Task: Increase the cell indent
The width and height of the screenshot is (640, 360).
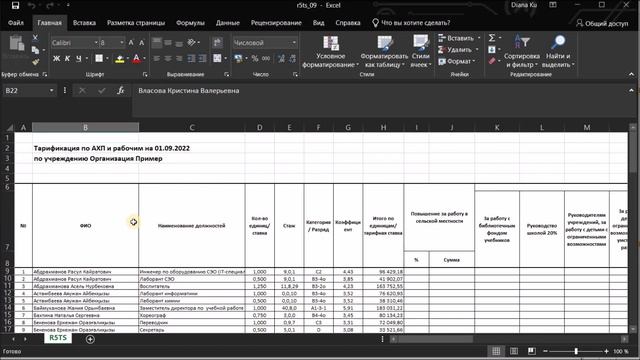Action: pyautogui.click(x=202, y=58)
